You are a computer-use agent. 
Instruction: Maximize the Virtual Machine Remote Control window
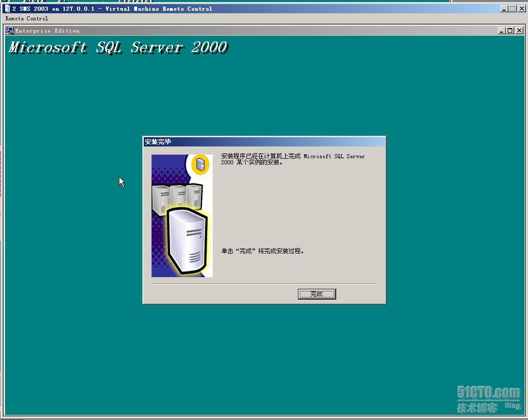pyautogui.click(x=513, y=9)
